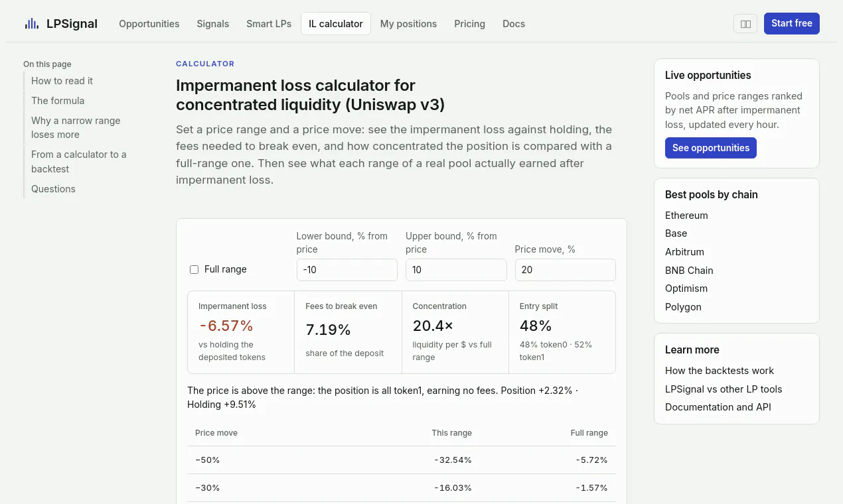Click the Start free button
Viewport: 843px width, 504px height.
click(x=792, y=23)
